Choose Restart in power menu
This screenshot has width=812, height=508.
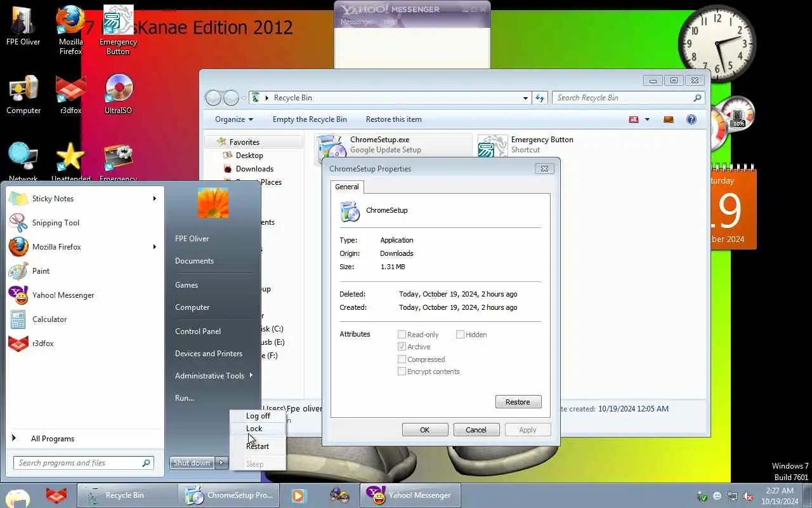coord(258,446)
